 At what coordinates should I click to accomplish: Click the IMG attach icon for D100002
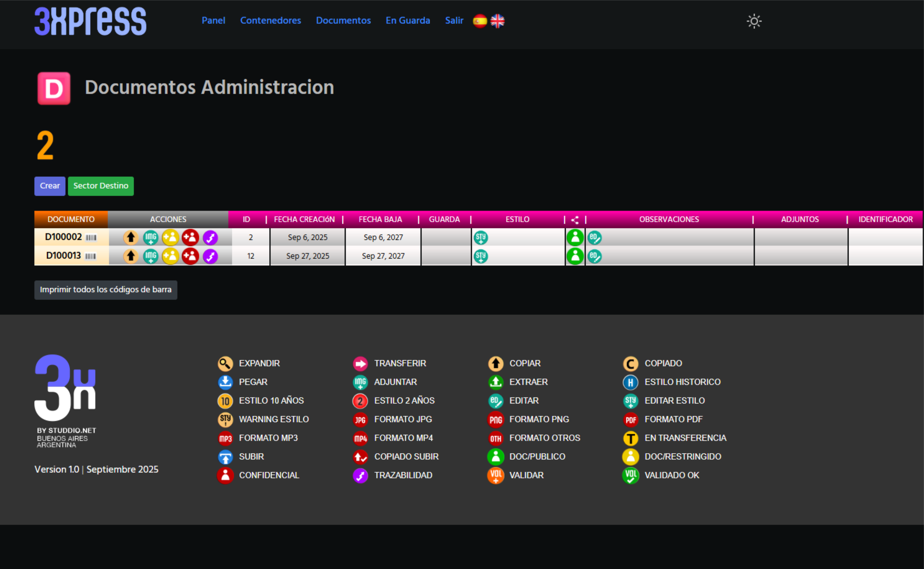[x=150, y=237]
